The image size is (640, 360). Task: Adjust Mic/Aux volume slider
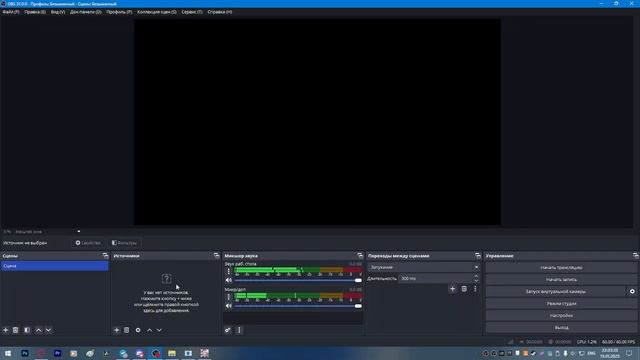click(x=298, y=306)
